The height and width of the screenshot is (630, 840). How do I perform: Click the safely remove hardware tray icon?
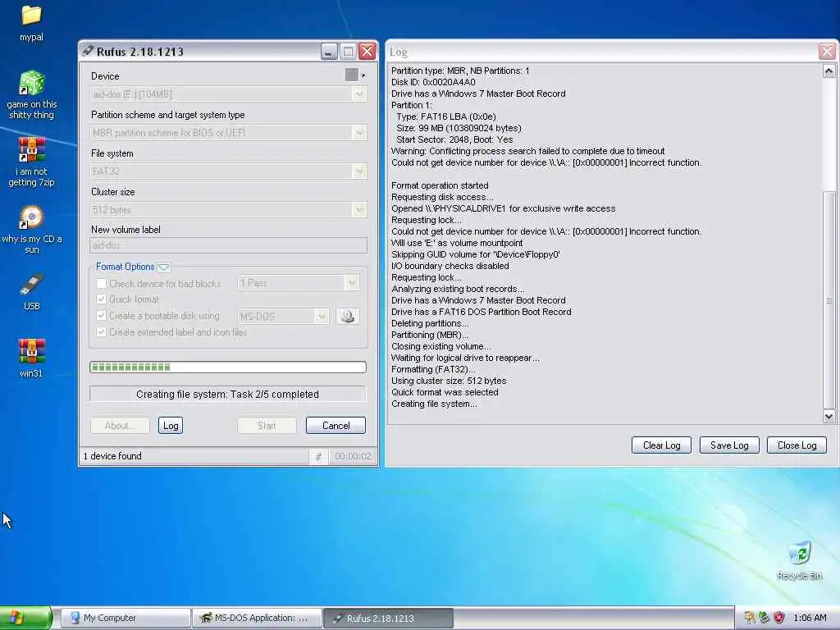(x=765, y=618)
